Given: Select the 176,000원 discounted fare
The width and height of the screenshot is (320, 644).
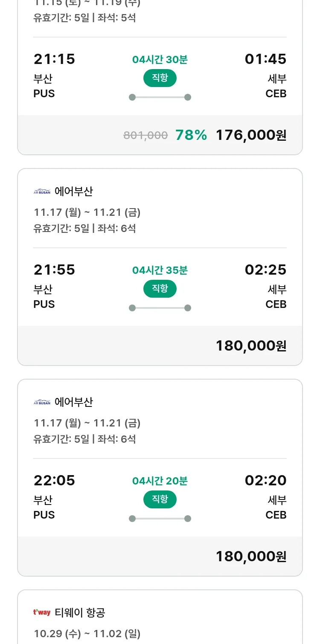Looking at the screenshot, I should click(x=251, y=135).
